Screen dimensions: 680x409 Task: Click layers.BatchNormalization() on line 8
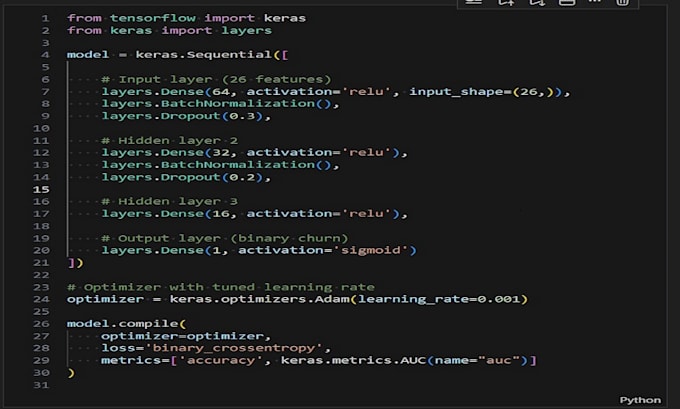220,104
